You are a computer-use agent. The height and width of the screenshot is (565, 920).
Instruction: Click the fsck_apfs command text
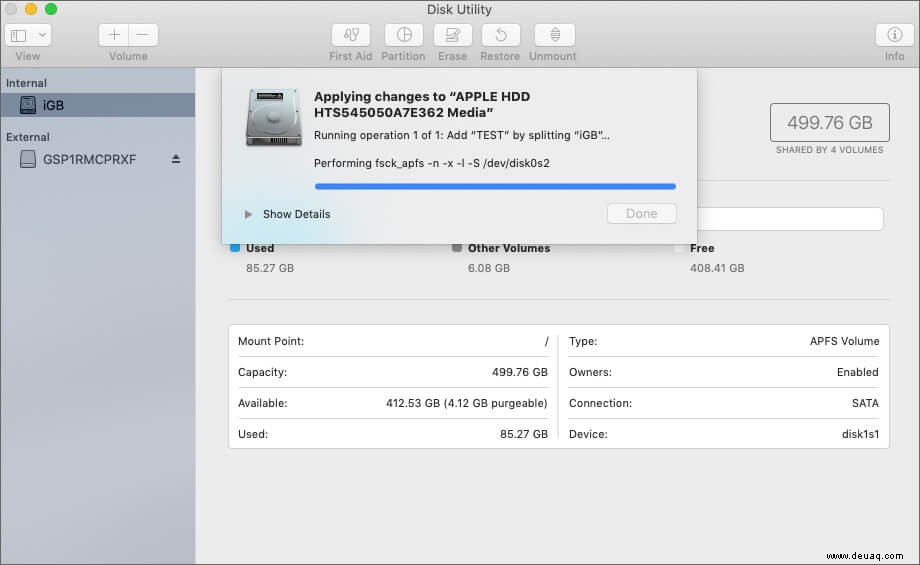pos(432,163)
